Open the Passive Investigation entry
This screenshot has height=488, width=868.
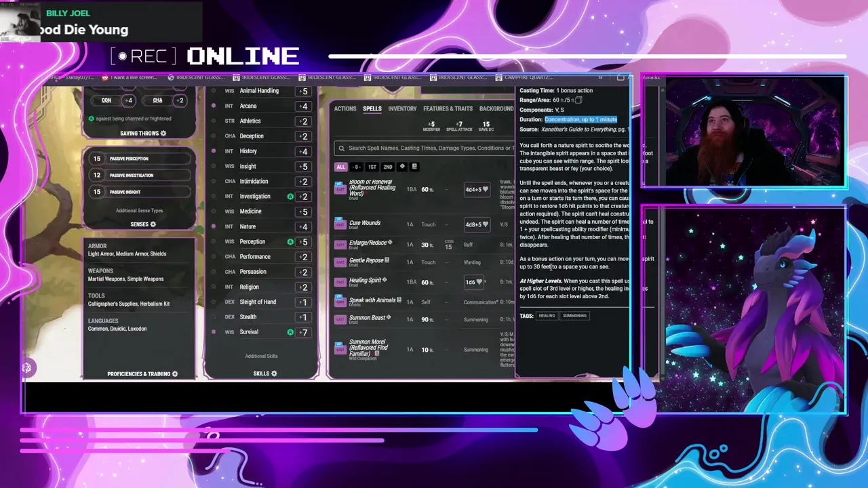point(138,175)
